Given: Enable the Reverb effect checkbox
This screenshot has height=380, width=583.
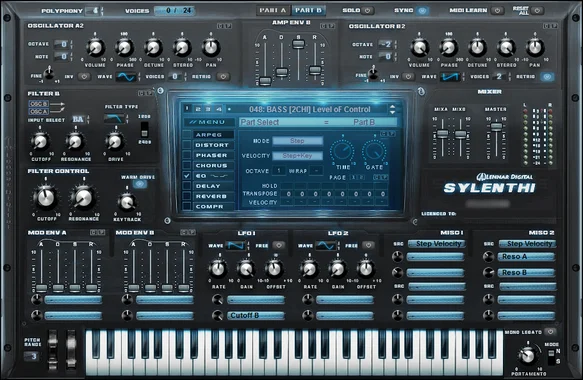Looking at the screenshot, I should pyautogui.click(x=187, y=196).
